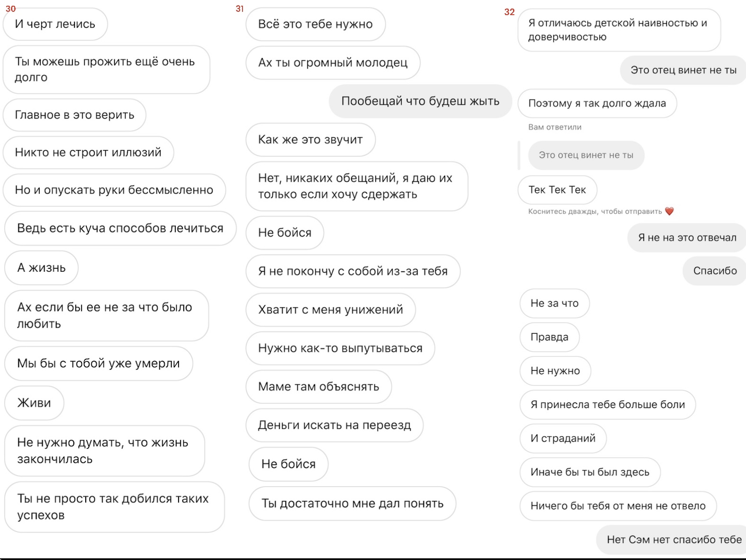
Task: Select the 'Пообещай что будеш жыть' bubble
Action: (421, 101)
